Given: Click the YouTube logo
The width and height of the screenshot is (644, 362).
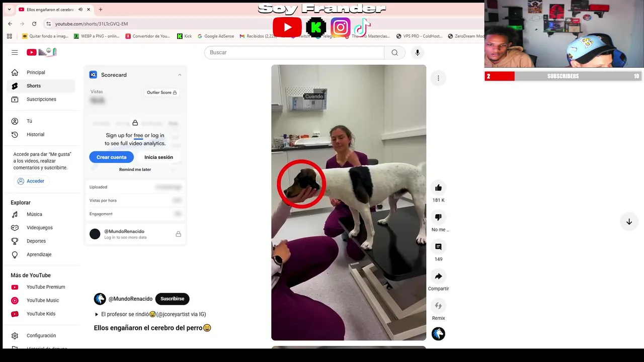Looking at the screenshot, I should click(42, 52).
